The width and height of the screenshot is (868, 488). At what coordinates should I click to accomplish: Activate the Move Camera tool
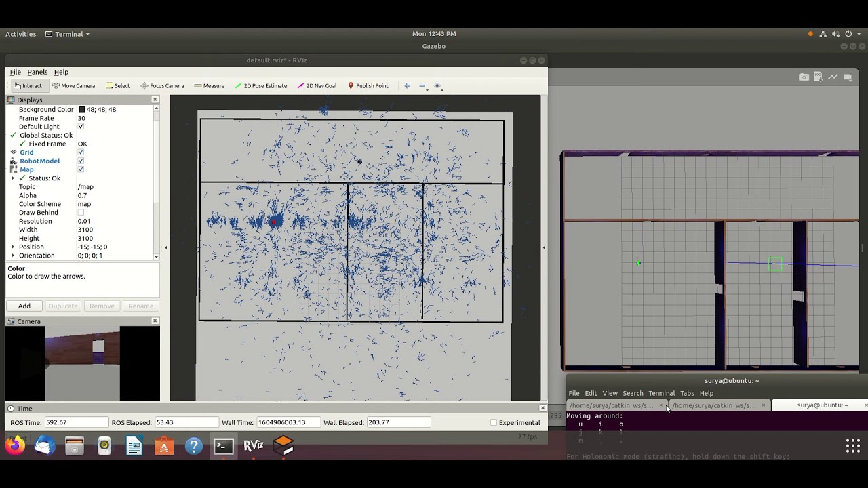(73, 86)
